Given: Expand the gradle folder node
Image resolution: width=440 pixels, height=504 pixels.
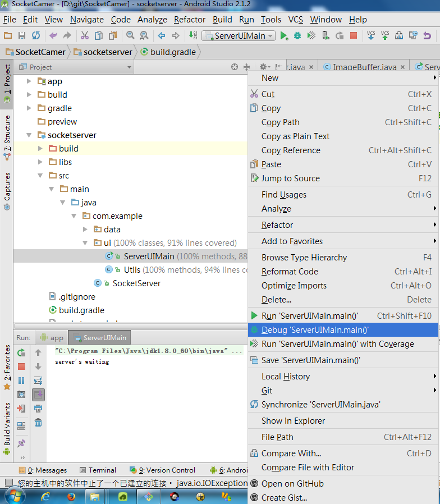Looking at the screenshot, I should click(x=29, y=108).
